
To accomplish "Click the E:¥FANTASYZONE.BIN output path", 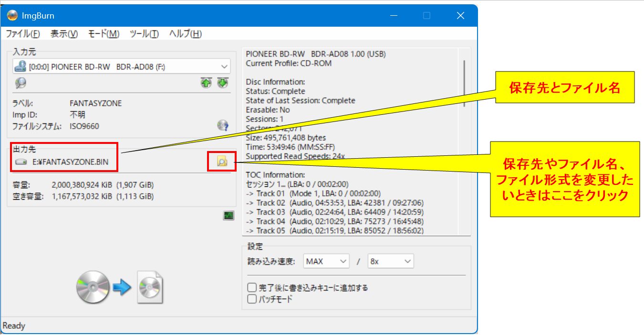I will click(x=70, y=162).
